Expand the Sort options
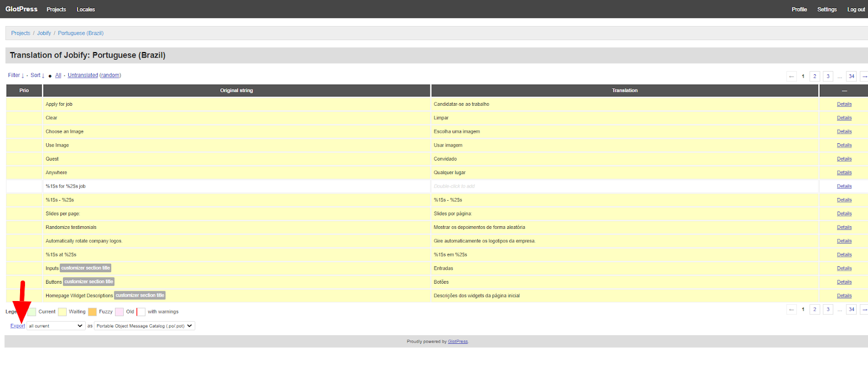868x384 pixels. pyautogui.click(x=37, y=75)
